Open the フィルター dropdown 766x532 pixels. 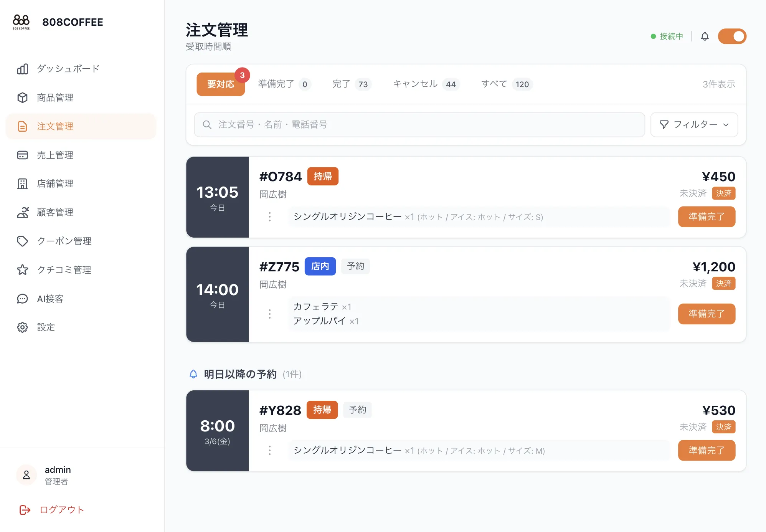click(694, 124)
